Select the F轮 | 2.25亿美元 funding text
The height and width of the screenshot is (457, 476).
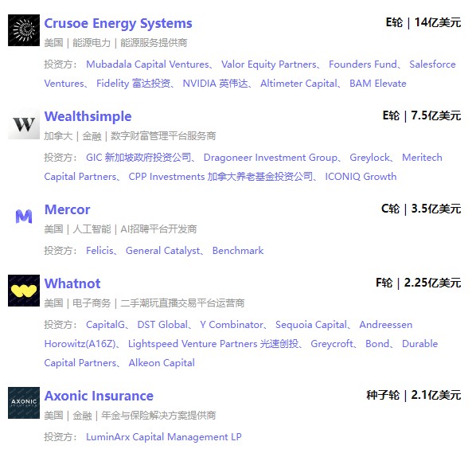click(x=419, y=283)
